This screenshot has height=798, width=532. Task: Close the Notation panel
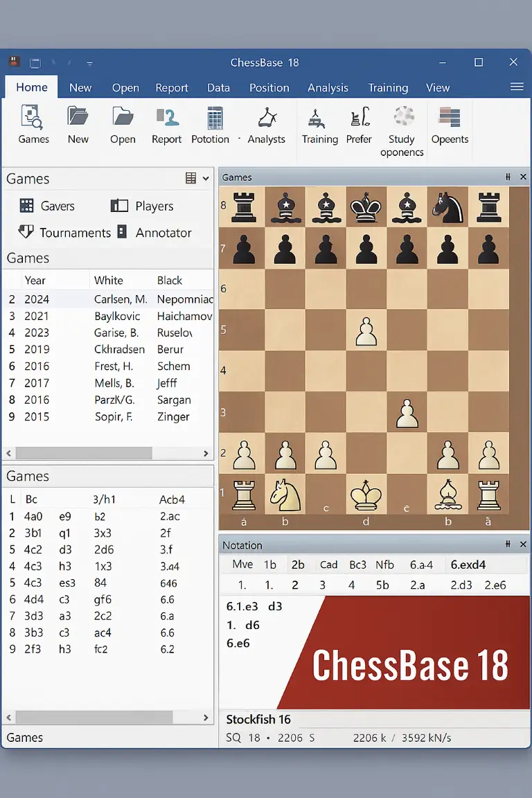tap(523, 544)
